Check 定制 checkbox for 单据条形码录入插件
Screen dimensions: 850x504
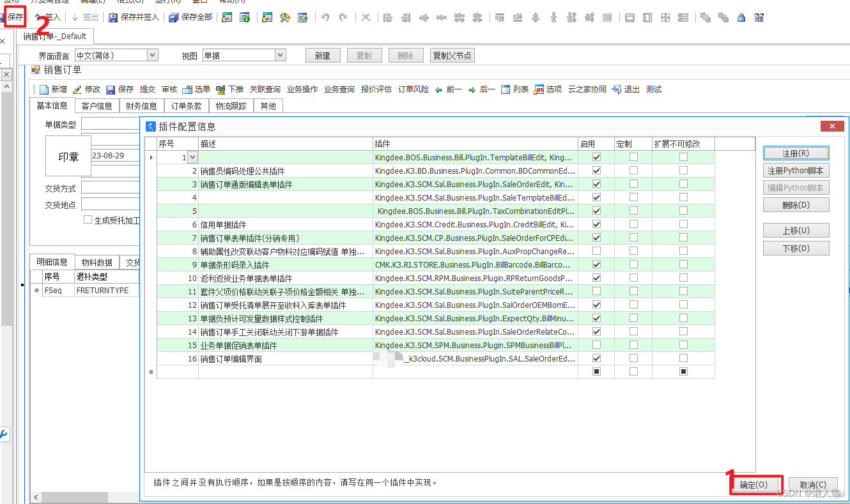click(633, 264)
